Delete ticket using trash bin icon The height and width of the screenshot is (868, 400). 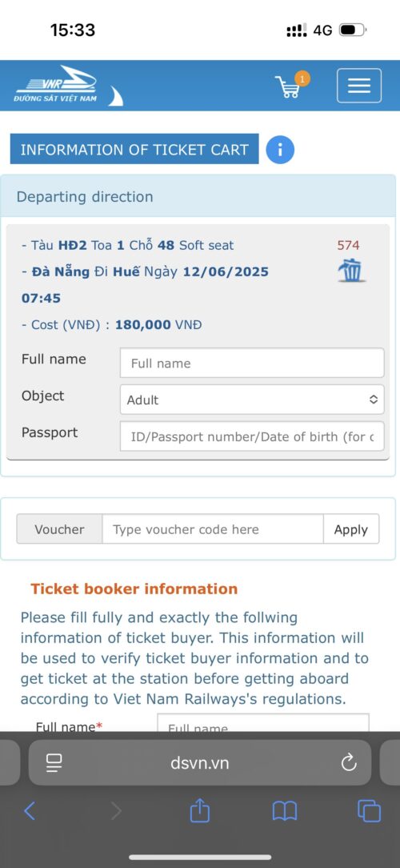[351, 271]
